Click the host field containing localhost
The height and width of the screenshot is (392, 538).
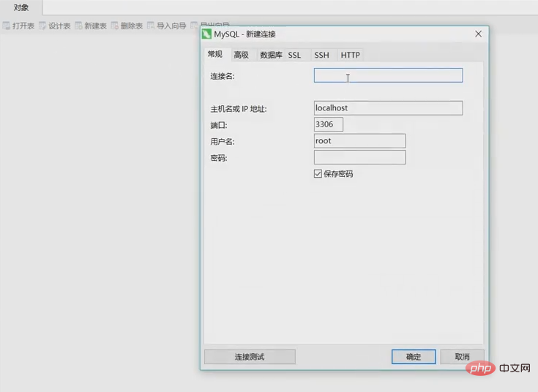coord(388,108)
